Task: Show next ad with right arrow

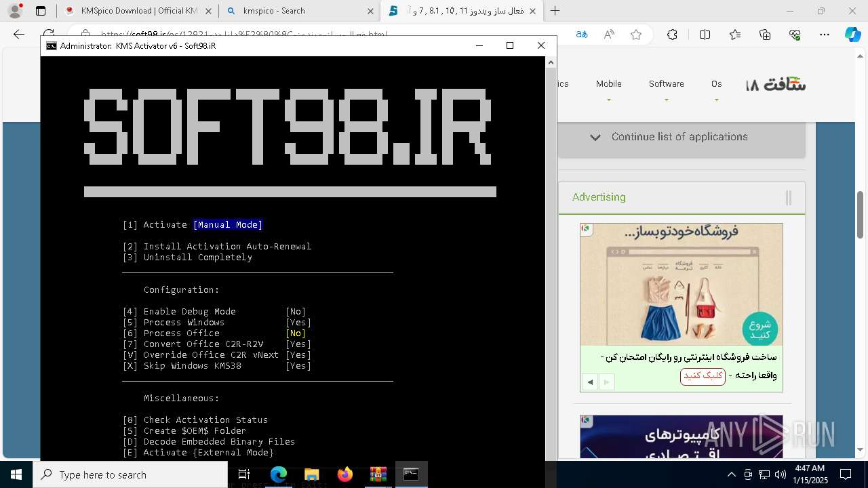Action: 606,382
